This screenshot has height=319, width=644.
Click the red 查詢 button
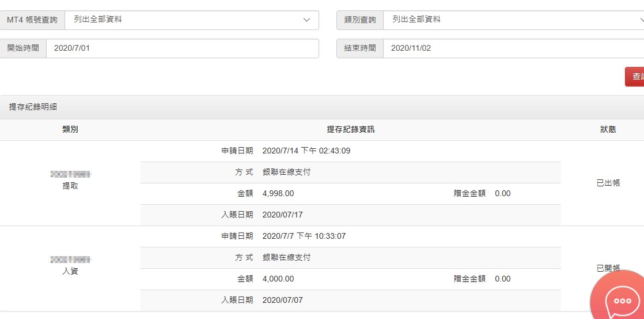pos(635,77)
